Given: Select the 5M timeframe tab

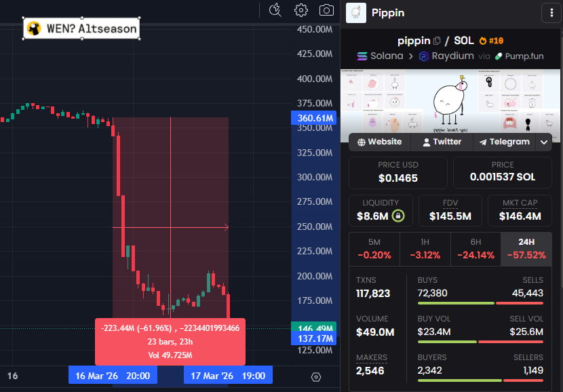Looking at the screenshot, I should [x=374, y=249].
